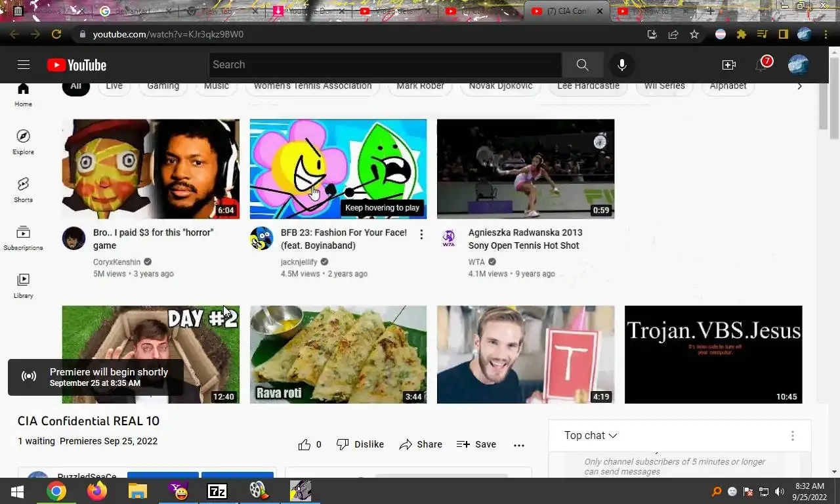This screenshot has height=504, width=840.
Task: Open the jacknjellify channel link
Action: coord(299,262)
